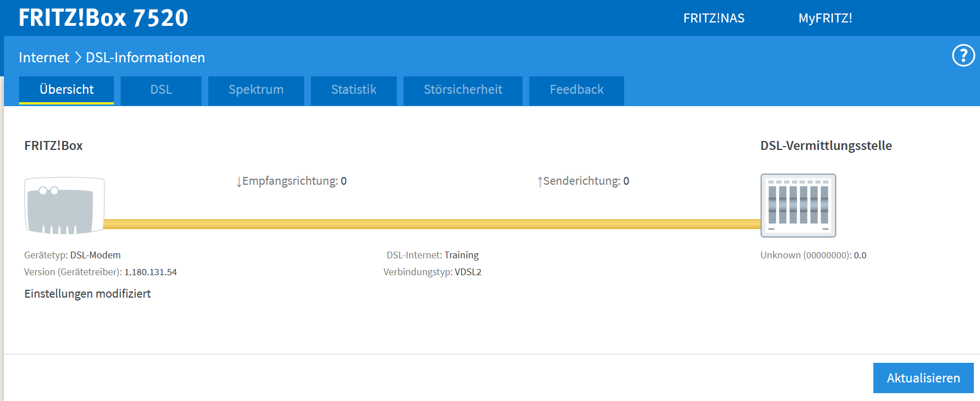Click the driver version 1.180.131.54

click(150, 272)
